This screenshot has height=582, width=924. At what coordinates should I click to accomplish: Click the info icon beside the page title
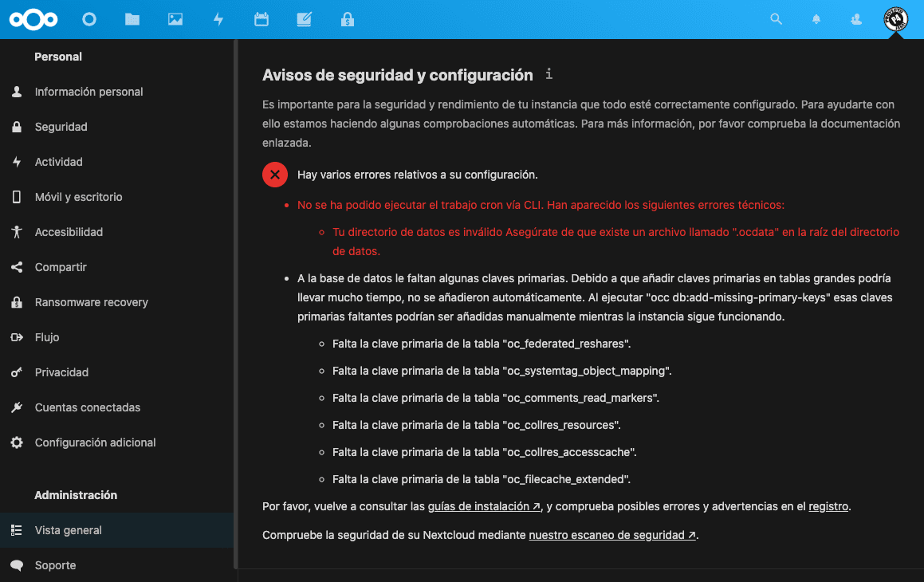pyautogui.click(x=549, y=74)
